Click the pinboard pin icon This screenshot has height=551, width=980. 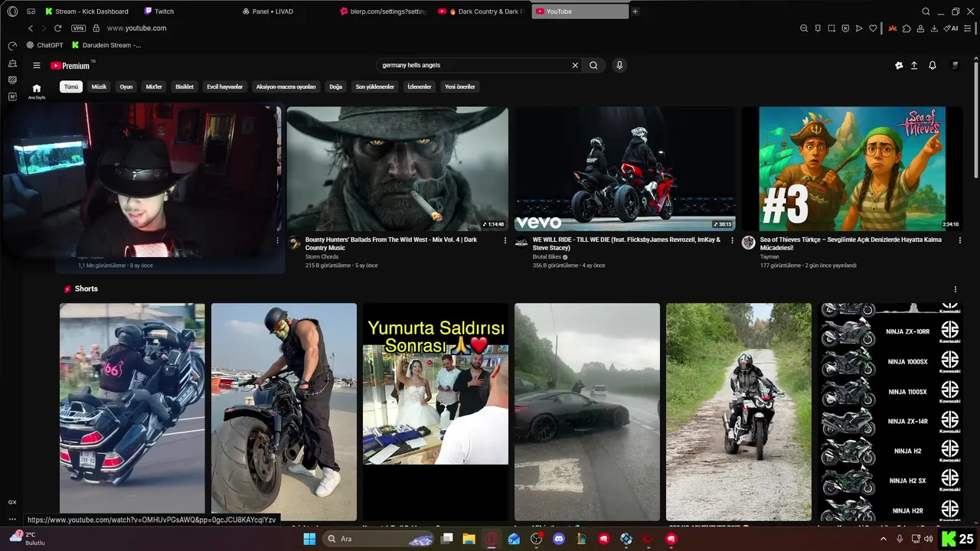(x=818, y=28)
